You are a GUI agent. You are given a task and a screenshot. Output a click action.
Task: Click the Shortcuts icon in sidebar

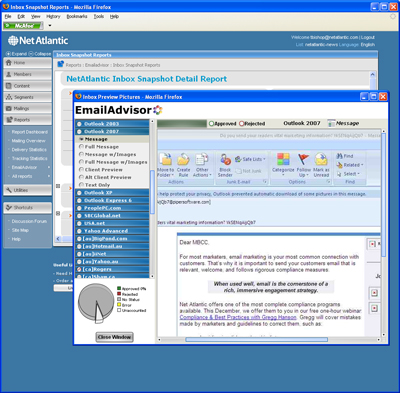[x=9, y=207]
